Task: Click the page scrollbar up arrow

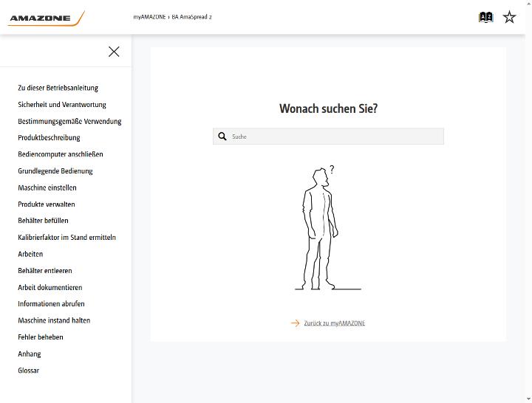Action: click(529, 3)
